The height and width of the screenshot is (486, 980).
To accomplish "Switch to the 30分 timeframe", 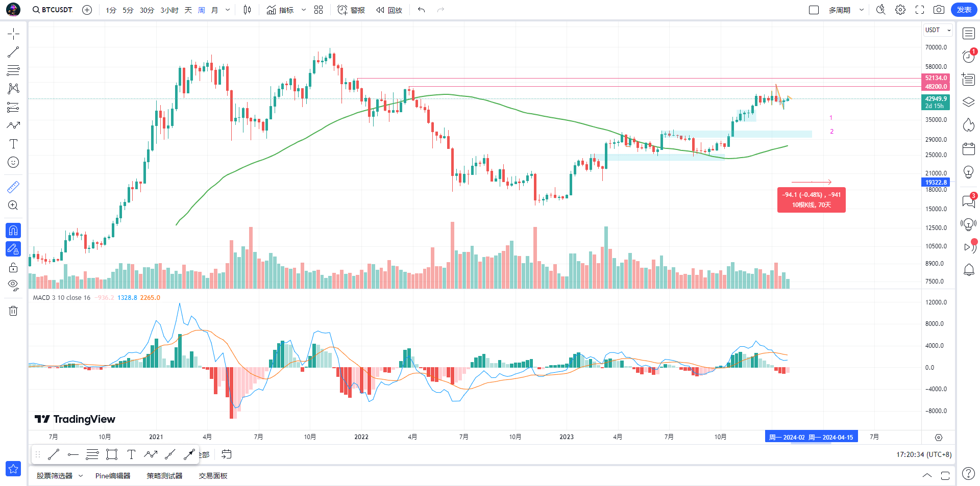I will (147, 10).
